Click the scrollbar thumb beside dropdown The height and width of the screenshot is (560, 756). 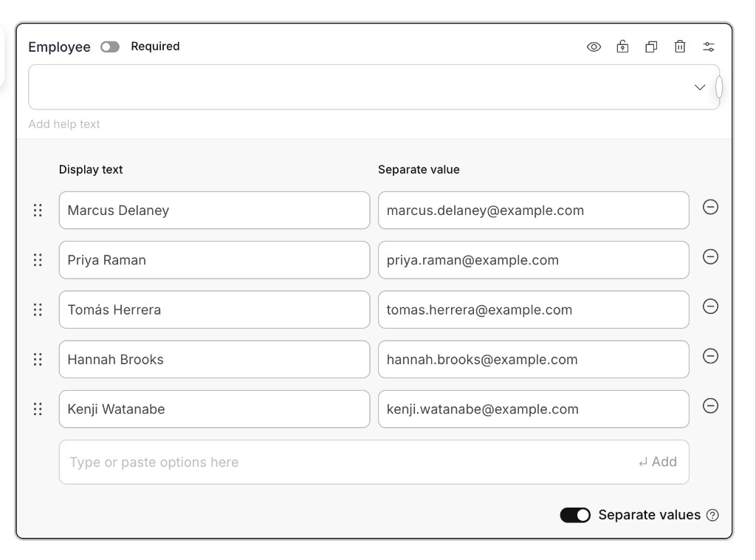pyautogui.click(x=719, y=87)
